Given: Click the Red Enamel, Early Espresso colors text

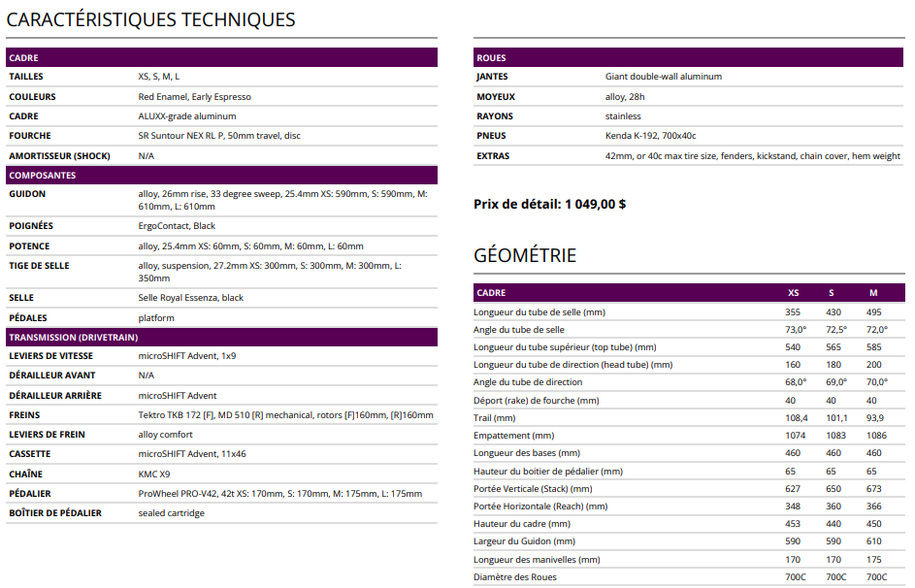Looking at the screenshot, I should click(x=194, y=97).
